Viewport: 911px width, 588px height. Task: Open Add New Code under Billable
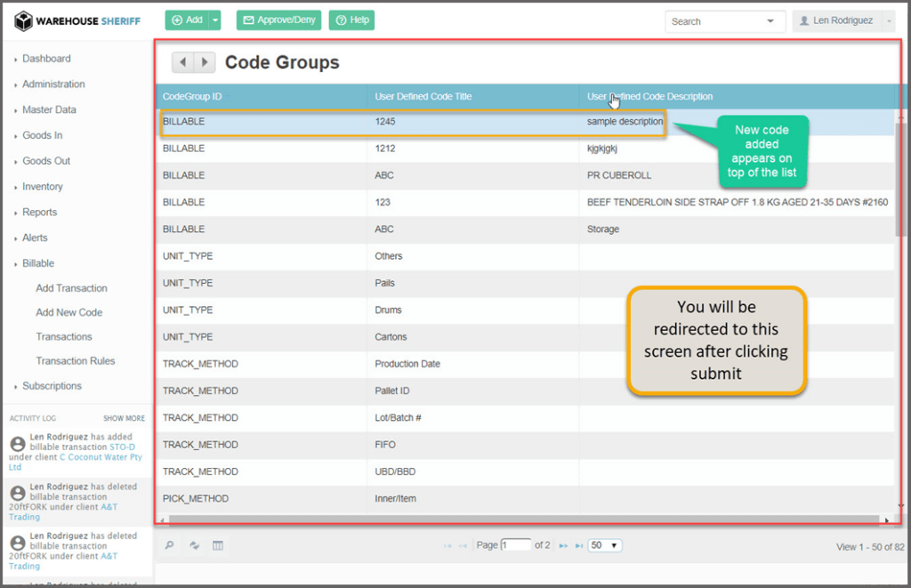coord(69,312)
